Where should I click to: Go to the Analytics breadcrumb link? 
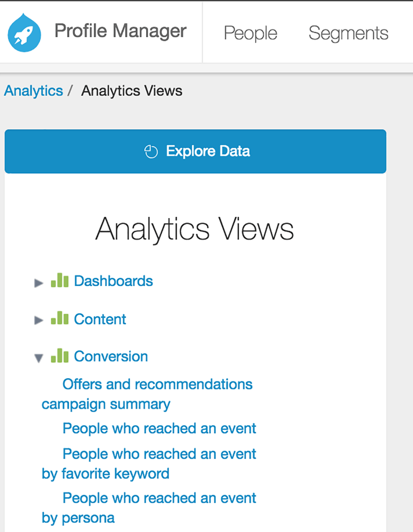point(34,91)
